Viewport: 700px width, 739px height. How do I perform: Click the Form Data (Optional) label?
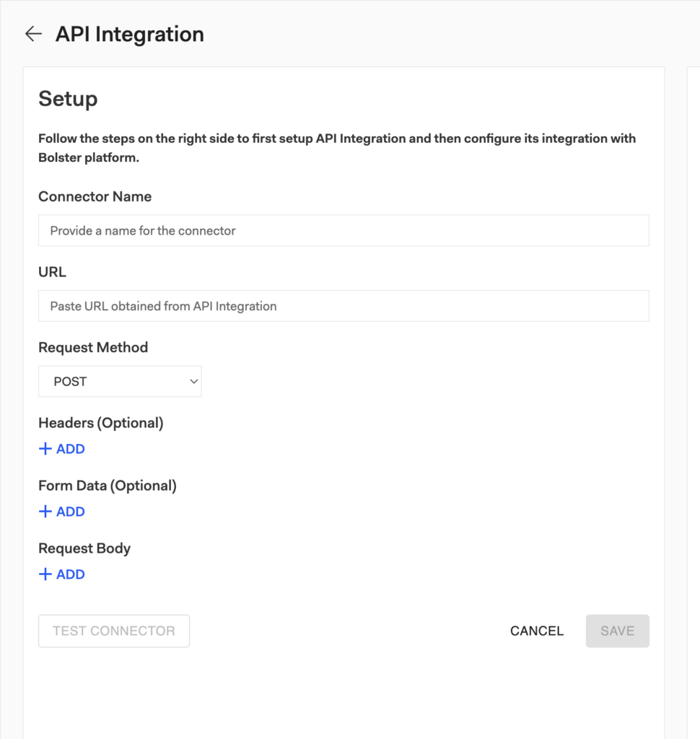coord(108,486)
